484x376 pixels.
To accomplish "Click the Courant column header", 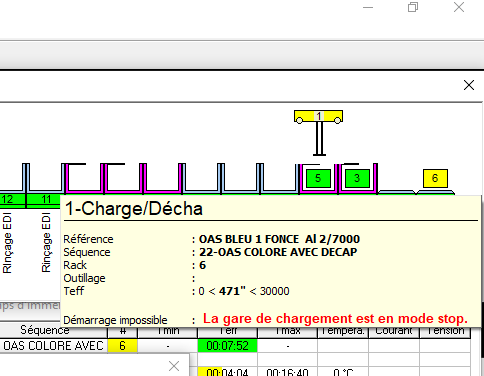I will (394, 332).
